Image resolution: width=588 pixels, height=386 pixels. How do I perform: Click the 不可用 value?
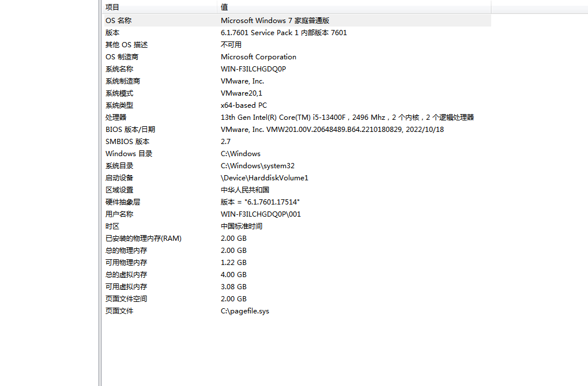tap(231, 44)
